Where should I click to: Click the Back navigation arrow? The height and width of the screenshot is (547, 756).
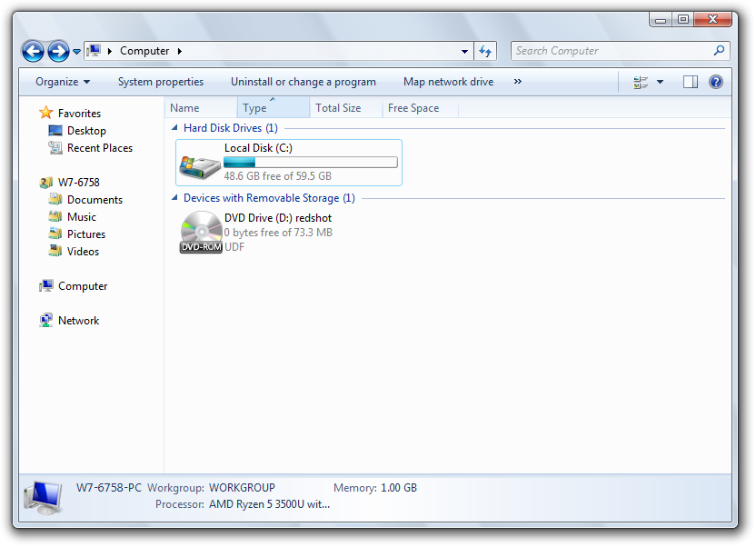[x=33, y=51]
